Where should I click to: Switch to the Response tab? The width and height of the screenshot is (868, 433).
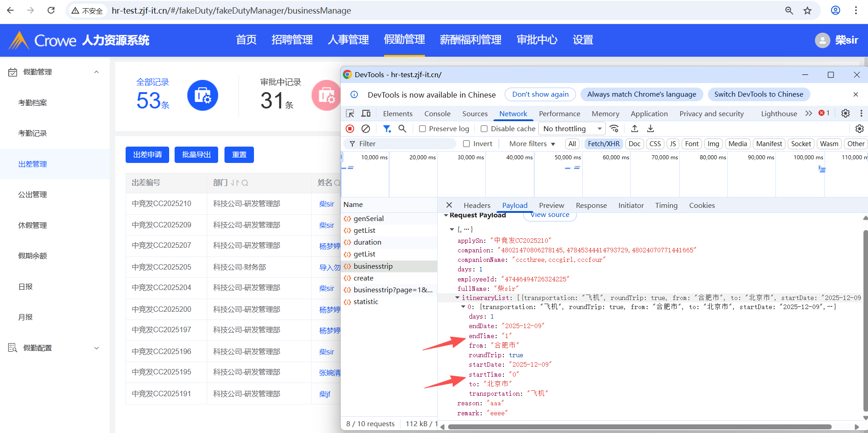pos(591,206)
